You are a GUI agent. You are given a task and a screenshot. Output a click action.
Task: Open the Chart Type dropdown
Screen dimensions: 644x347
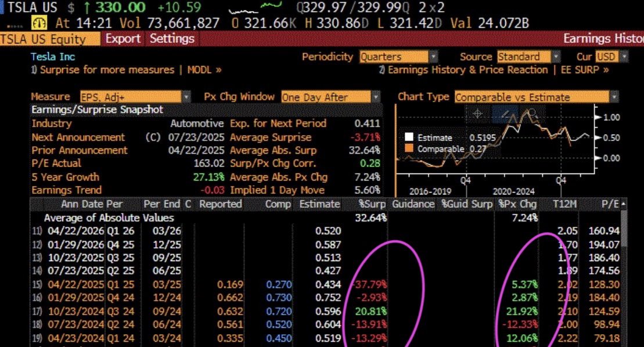(536, 97)
